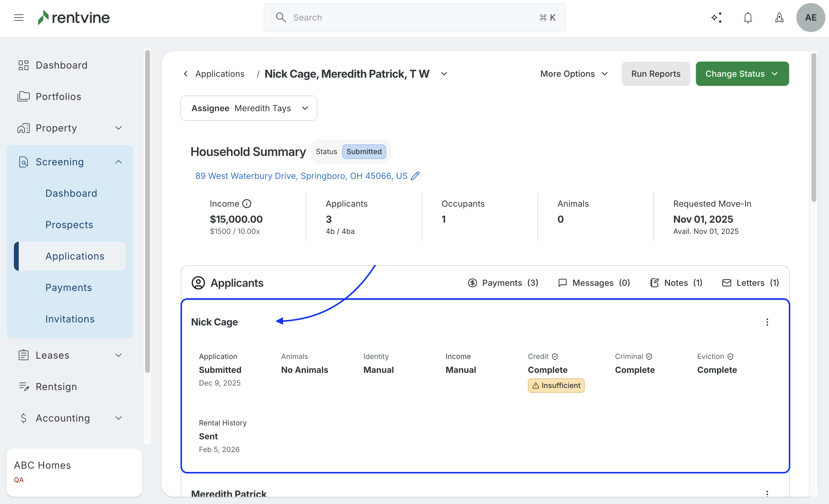The width and height of the screenshot is (829, 504).
Task: Open the Invitations sidebar item
Action: tap(70, 319)
